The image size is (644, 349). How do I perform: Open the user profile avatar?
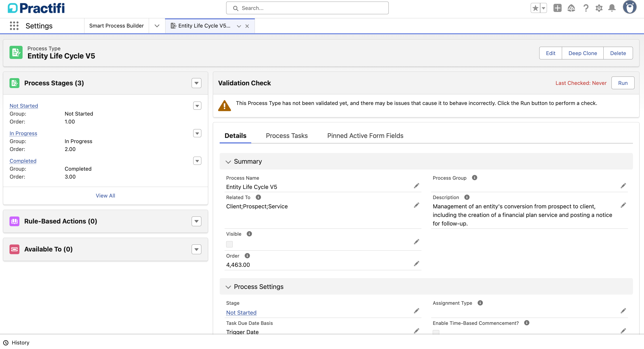pyautogui.click(x=630, y=7)
